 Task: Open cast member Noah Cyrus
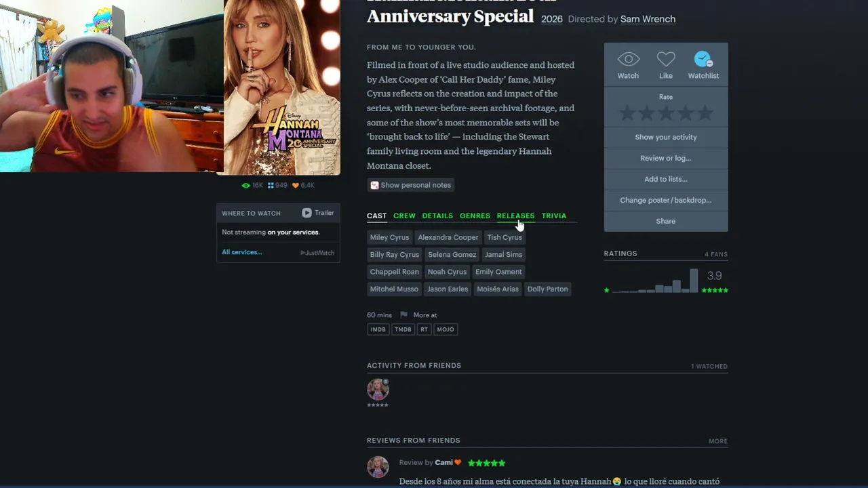tap(447, 272)
